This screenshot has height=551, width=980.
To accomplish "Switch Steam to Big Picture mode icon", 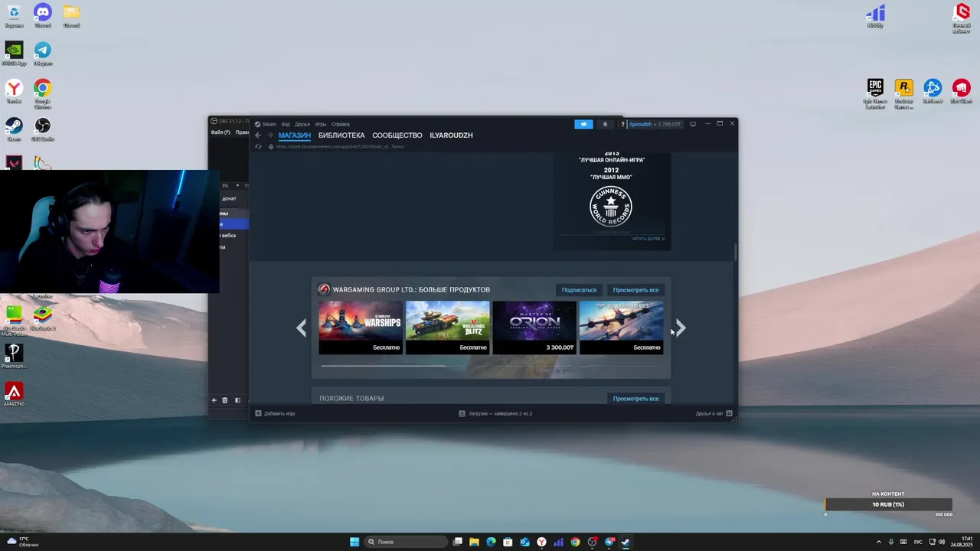I will 693,124.
